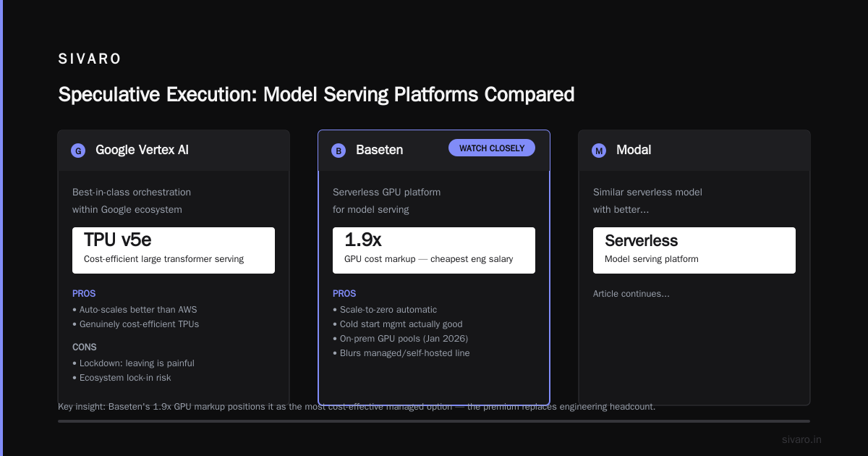Click the PROS heading in Baseten card
868x456 pixels.
pos(344,294)
